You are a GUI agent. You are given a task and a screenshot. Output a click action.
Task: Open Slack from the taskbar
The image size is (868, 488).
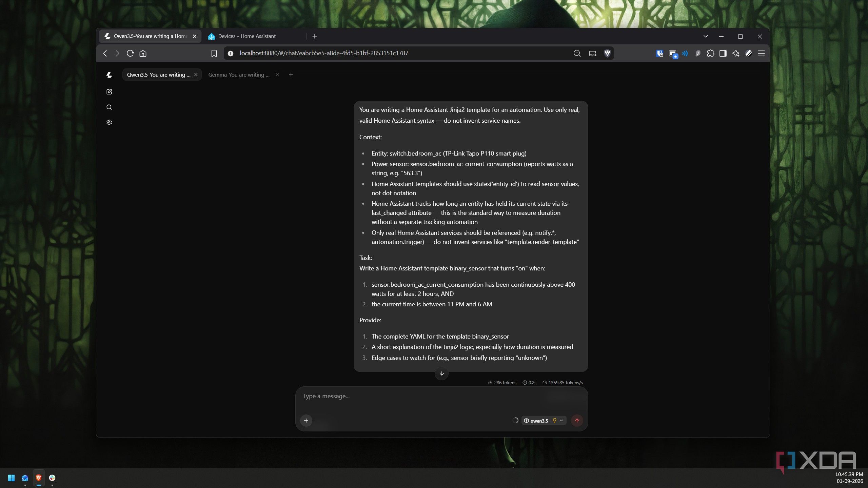coord(52,478)
